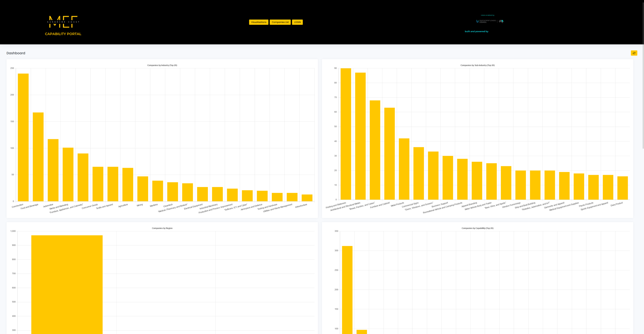Click the Architectural and Structural Metals bar
The height and width of the screenshot is (334, 644).
[x=360, y=136]
